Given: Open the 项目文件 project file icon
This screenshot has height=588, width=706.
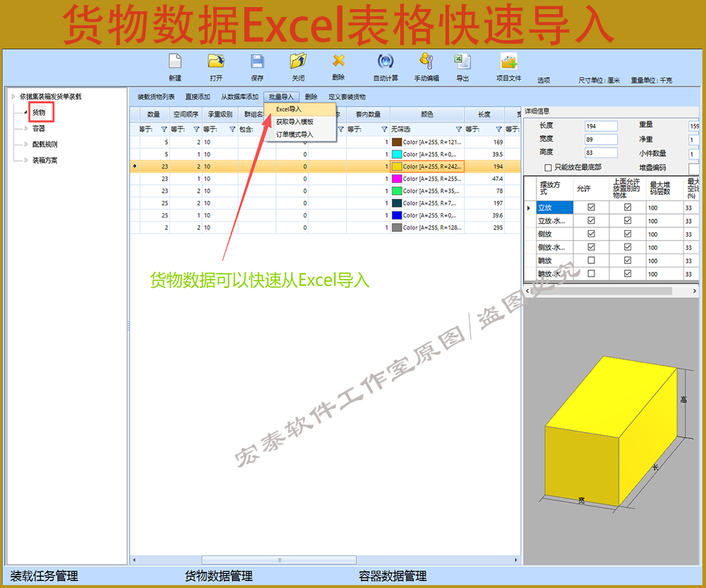Looking at the screenshot, I should point(508,61).
